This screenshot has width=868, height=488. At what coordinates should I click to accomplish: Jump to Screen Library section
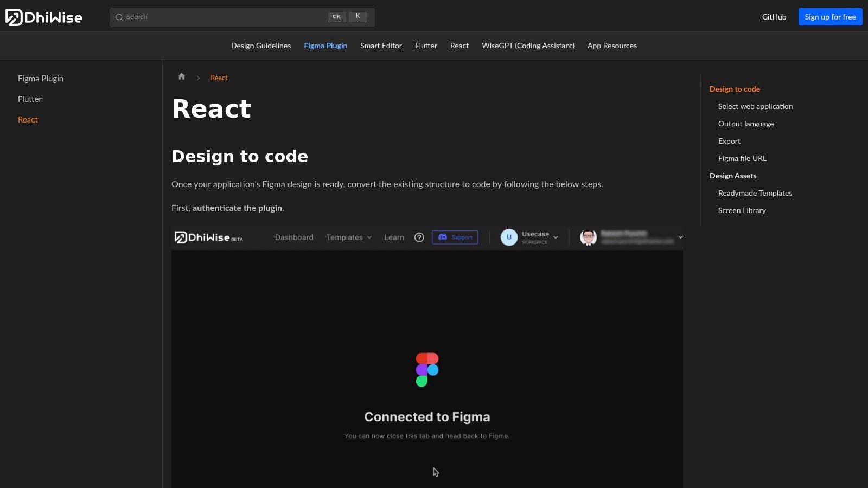point(742,210)
